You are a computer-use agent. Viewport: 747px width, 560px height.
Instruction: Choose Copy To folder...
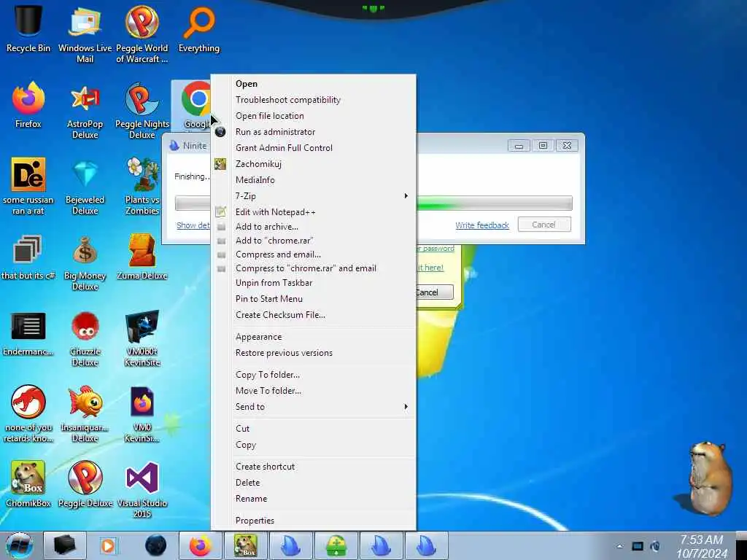tap(314, 375)
